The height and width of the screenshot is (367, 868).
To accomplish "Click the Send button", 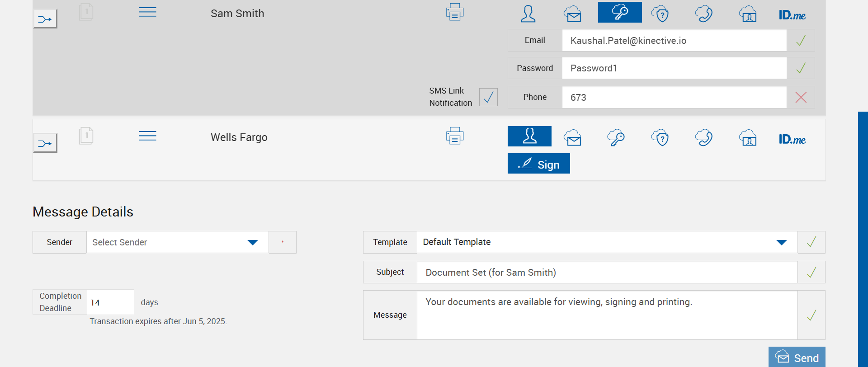I will pyautogui.click(x=797, y=358).
